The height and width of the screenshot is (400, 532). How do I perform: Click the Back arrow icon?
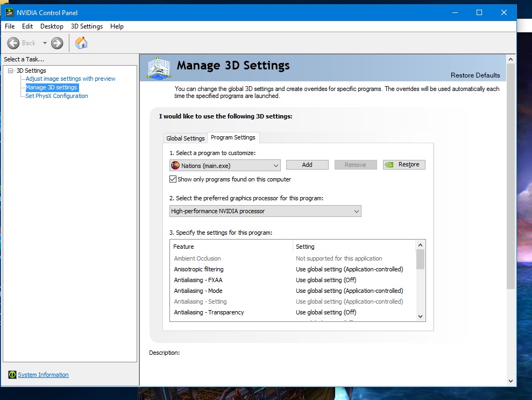pyautogui.click(x=13, y=43)
